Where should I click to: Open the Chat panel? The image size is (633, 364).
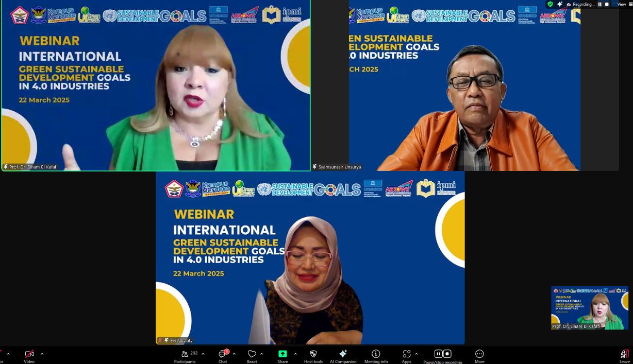click(x=223, y=356)
